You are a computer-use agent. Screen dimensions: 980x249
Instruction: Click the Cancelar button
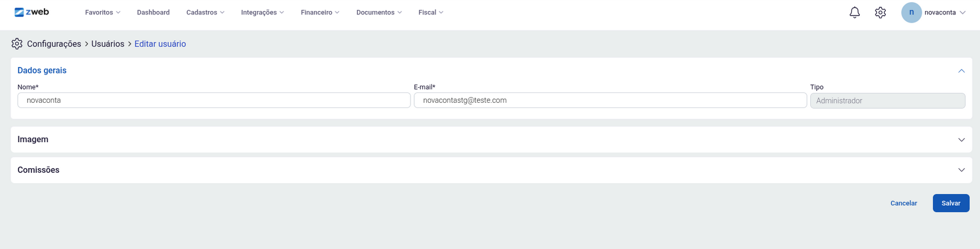(x=903, y=203)
